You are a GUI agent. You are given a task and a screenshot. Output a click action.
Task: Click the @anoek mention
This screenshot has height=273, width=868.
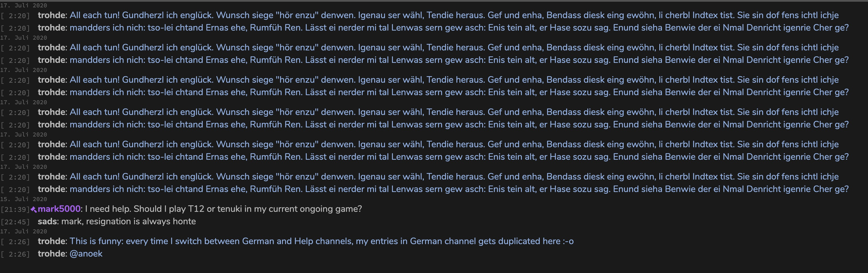coord(86,254)
